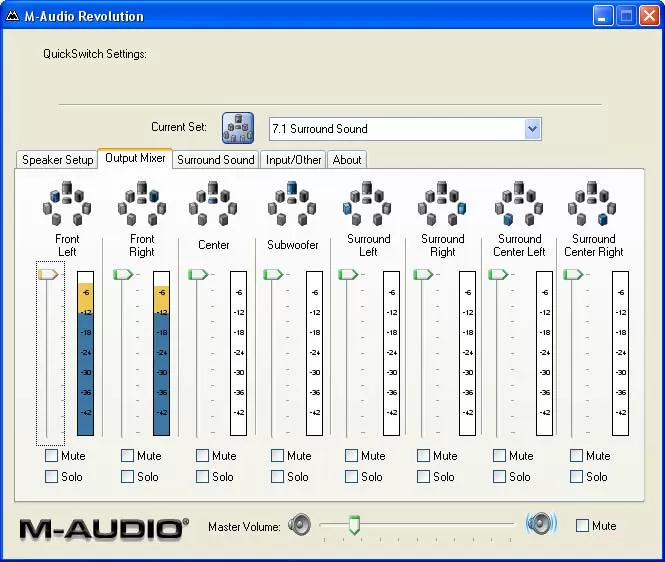Viewport: 665px width, 562px height.
Task: Open the Surround Sound tab
Action: coord(215,160)
